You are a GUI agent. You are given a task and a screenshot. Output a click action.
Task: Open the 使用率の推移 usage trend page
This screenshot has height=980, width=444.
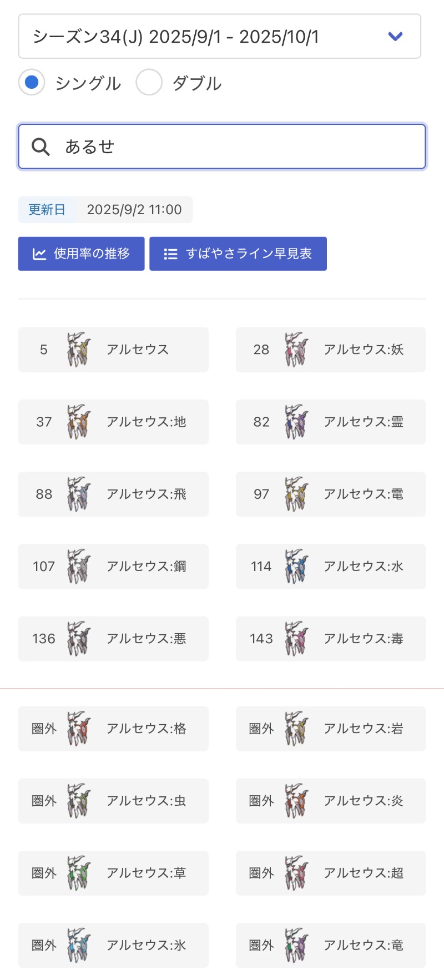pyautogui.click(x=81, y=254)
